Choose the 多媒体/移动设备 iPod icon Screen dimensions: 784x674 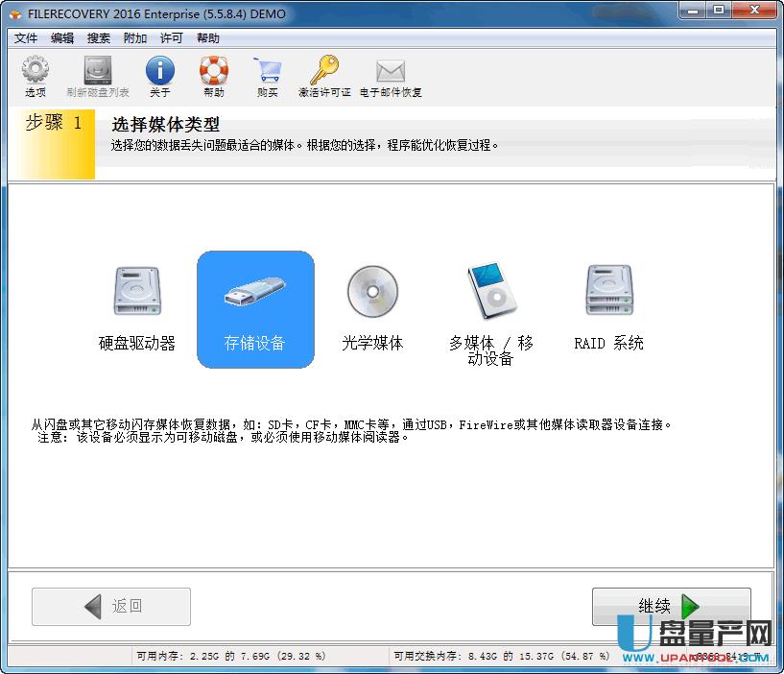(490, 293)
